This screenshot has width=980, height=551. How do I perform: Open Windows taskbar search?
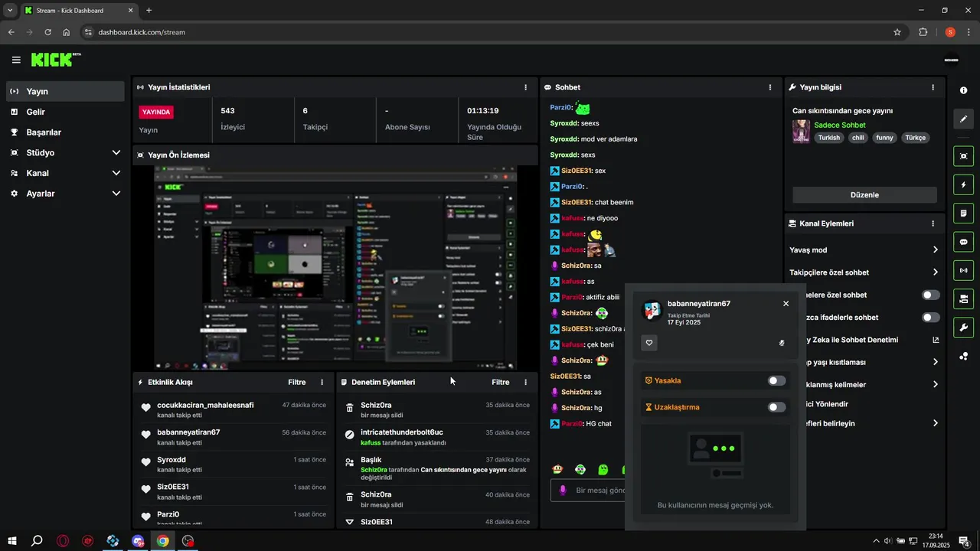point(37,541)
